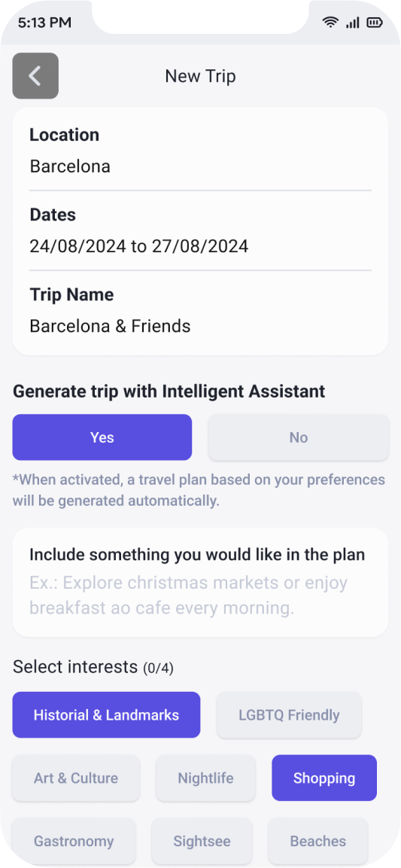Select Yes for Intelligent Assistant
The width and height of the screenshot is (401, 868).
pos(102,437)
